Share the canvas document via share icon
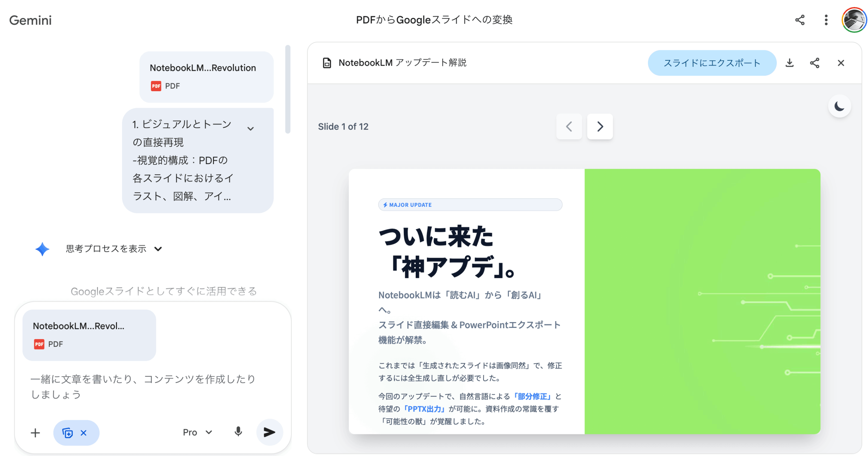 [814, 63]
